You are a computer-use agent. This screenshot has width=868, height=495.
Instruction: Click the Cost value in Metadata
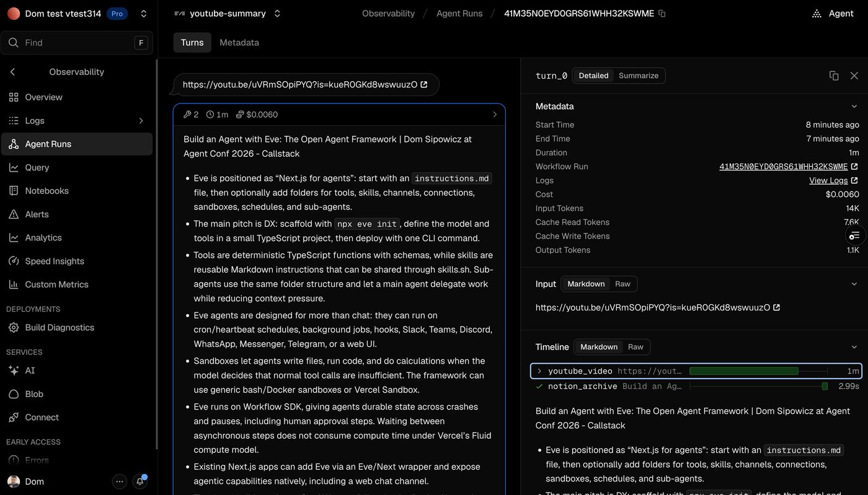tap(843, 195)
